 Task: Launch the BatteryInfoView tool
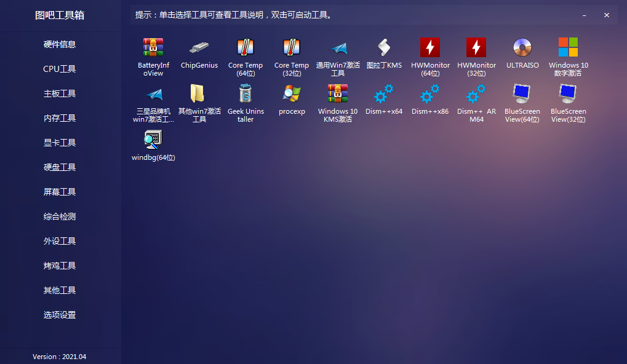click(x=153, y=55)
